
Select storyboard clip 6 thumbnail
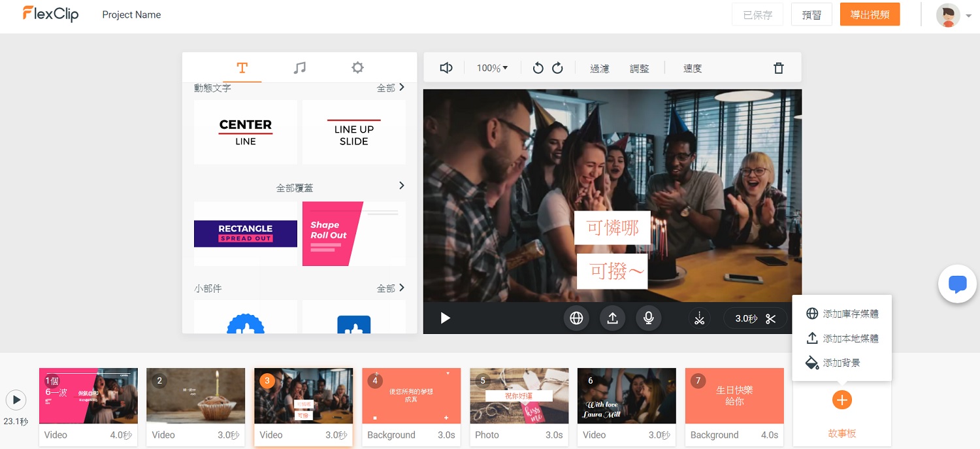[x=627, y=395]
